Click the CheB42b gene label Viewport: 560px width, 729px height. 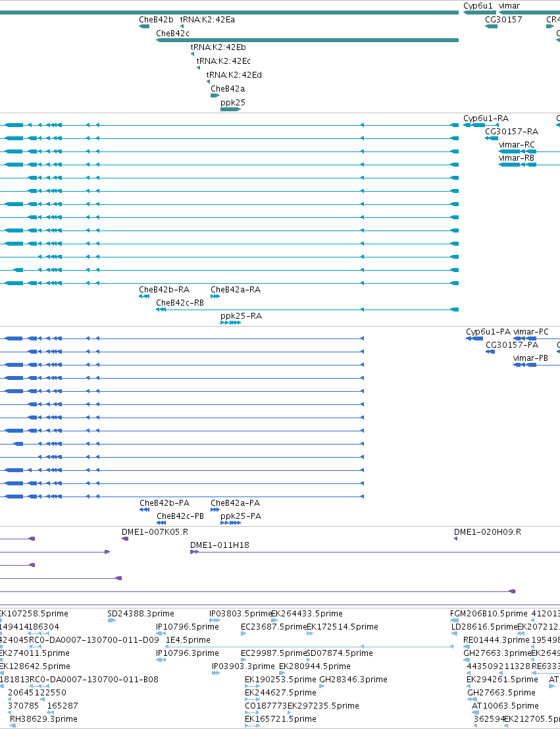tap(156, 20)
